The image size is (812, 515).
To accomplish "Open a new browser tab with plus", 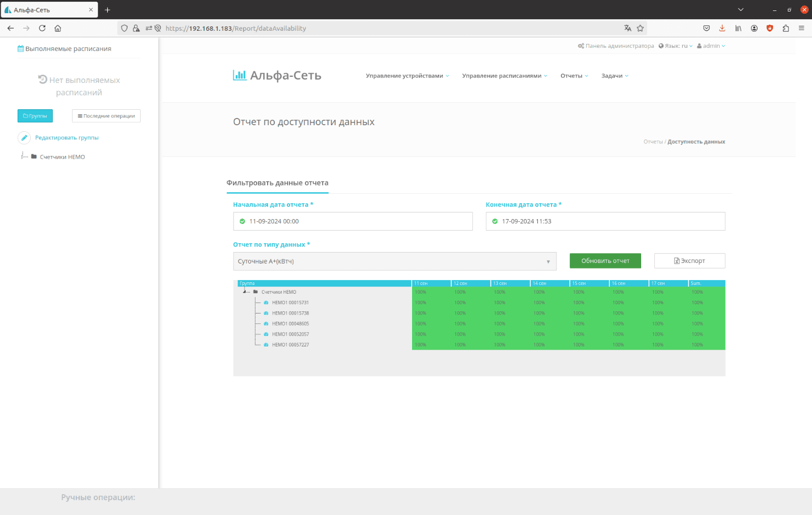I will point(108,10).
